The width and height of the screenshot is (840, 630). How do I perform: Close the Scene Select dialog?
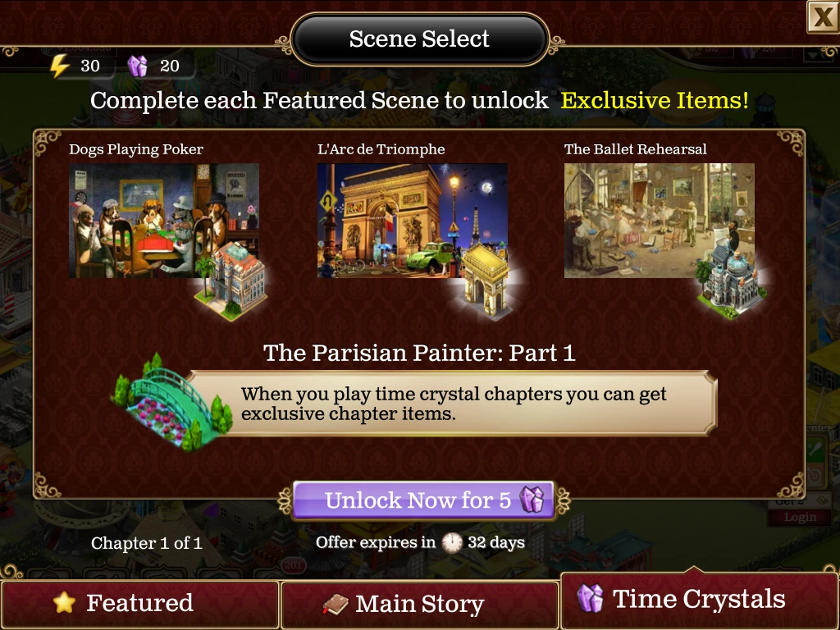823,17
